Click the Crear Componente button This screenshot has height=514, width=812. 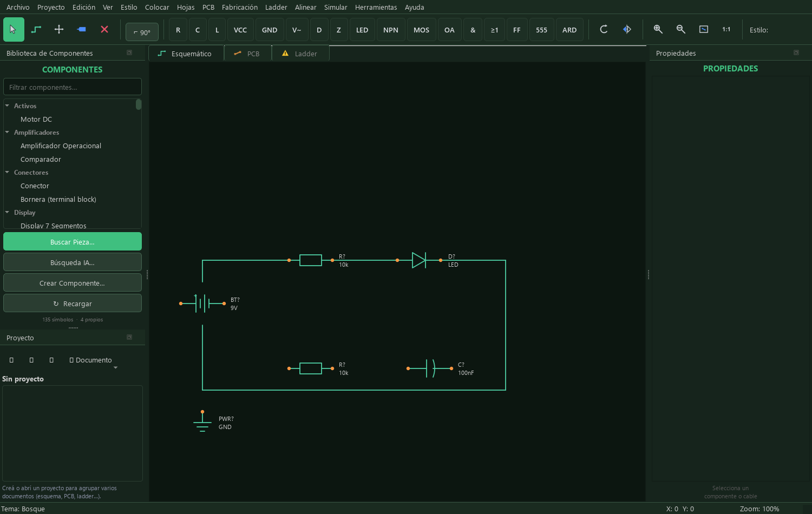[x=73, y=283]
